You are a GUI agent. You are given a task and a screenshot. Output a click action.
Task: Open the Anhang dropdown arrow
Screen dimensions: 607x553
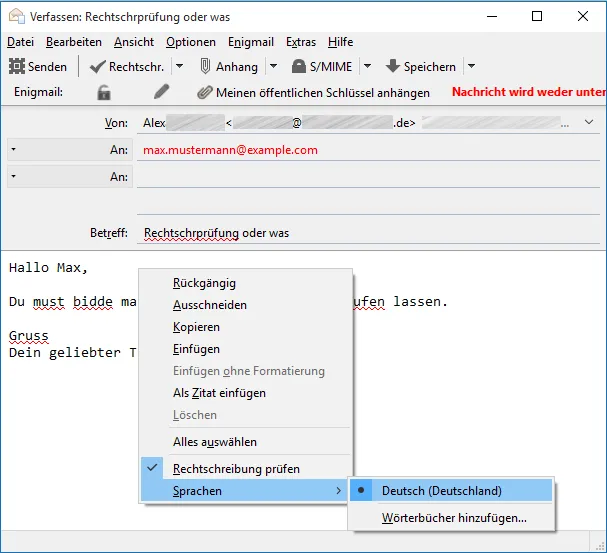point(273,66)
